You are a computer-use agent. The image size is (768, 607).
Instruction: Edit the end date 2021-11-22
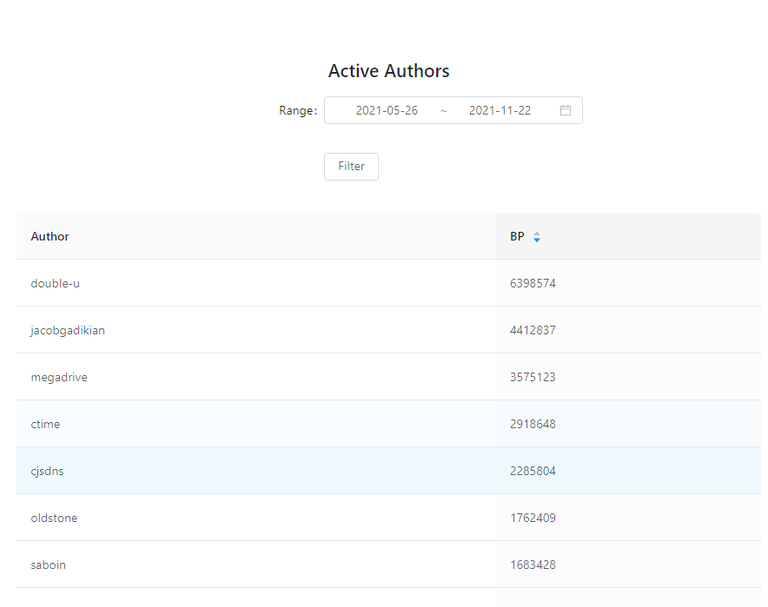500,111
